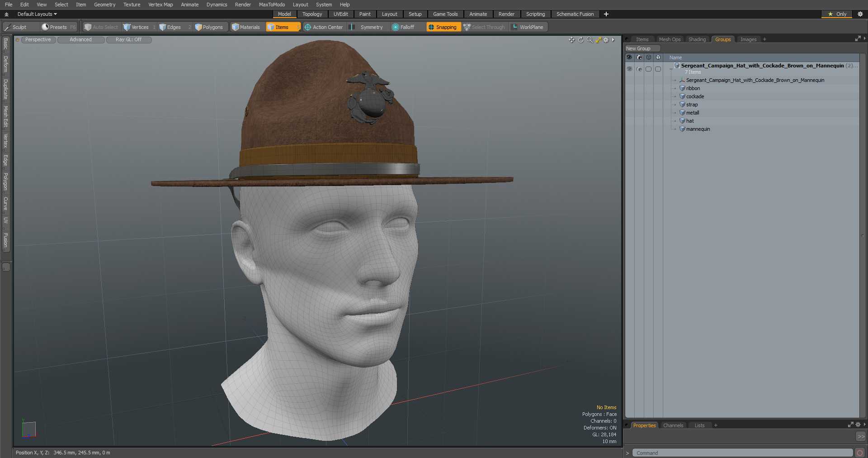868x458 pixels.
Task: Click the viewport pan (move) icon
Action: (572, 40)
